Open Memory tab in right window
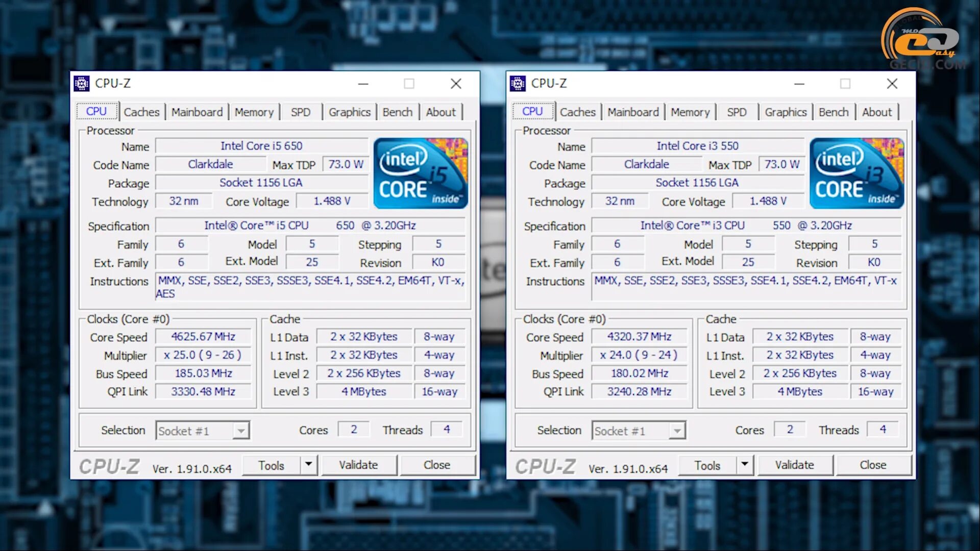 click(x=690, y=112)
